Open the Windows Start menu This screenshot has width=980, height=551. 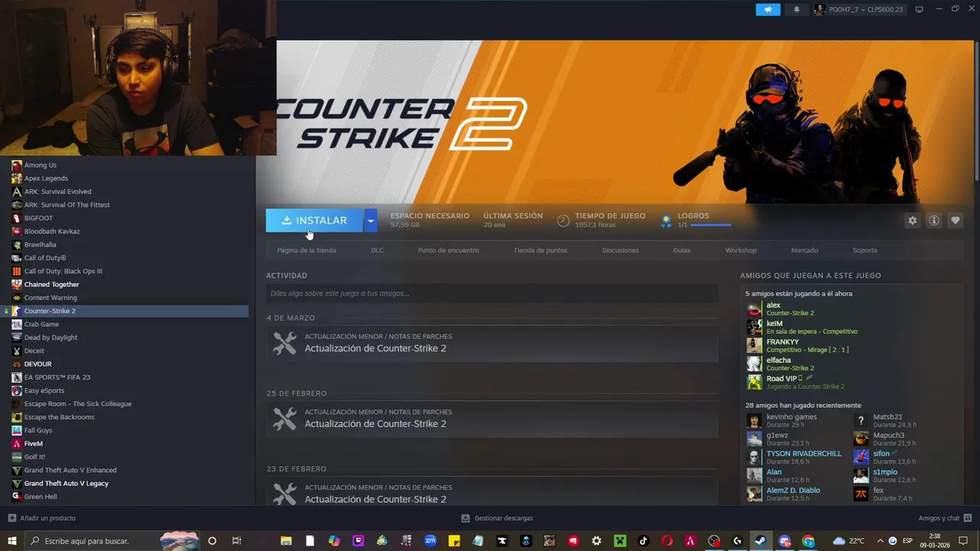pos(12,541)
